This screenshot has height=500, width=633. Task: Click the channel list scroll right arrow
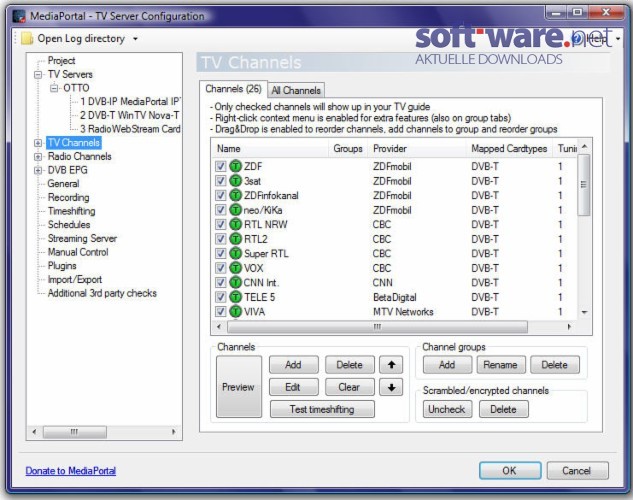pyautogui.click(x=569, y=326)
